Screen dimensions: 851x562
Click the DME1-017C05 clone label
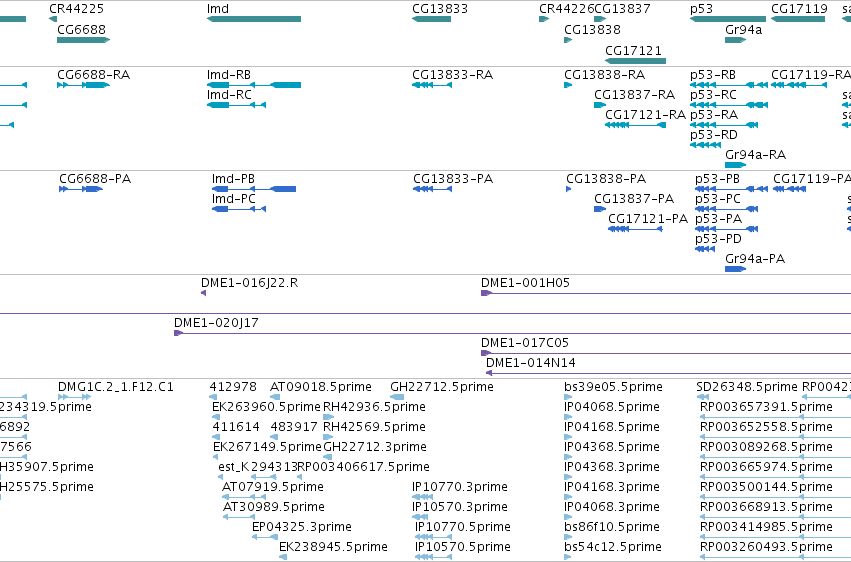coord(524,343)
